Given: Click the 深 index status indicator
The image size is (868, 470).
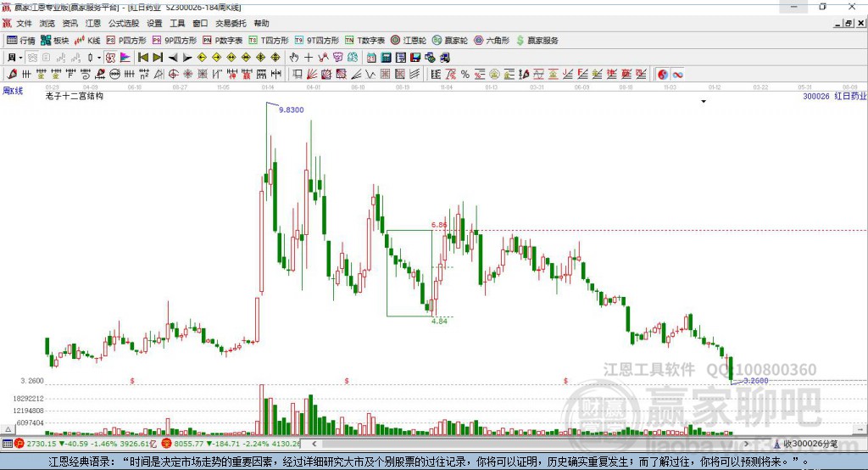Looking at the screenshot, I should click(166, 444).
